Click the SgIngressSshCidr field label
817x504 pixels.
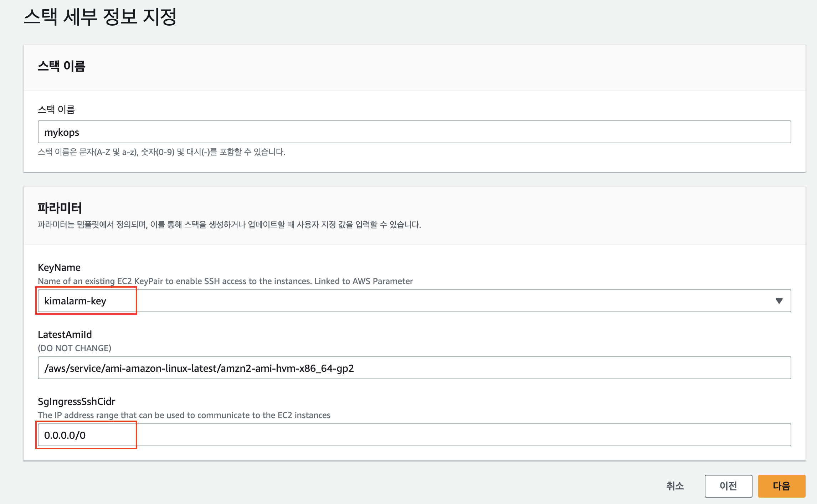point(76,401)
